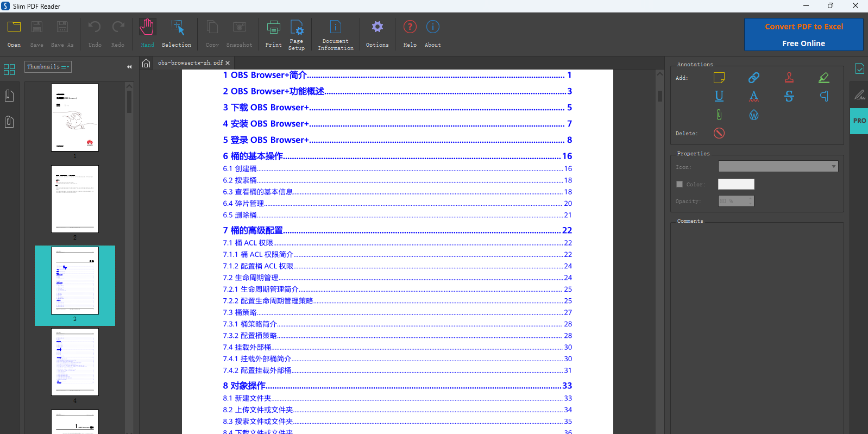
Task: Activate the Hand tool
Action: click(x=147, y=34)
